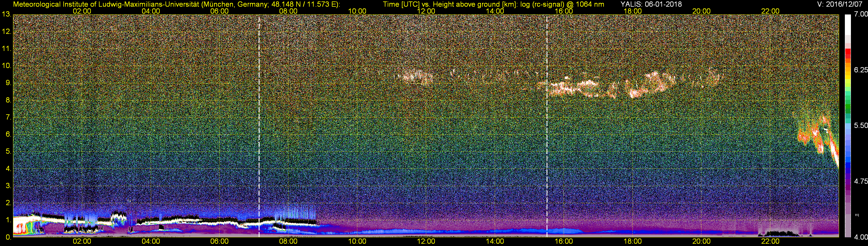Screen dimensions: 868x246
Task: Click the 02:00 label on top time axis
Action: pos(82,11)
